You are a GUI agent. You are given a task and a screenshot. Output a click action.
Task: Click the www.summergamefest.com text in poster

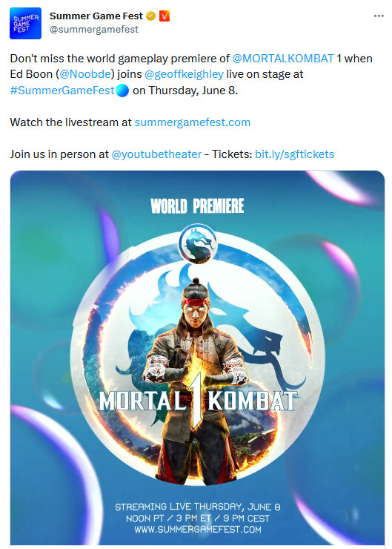coord(198,529)
